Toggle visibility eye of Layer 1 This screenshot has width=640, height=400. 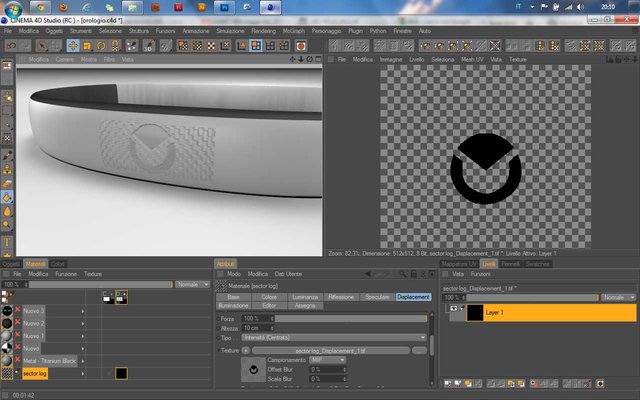(453, 308)
